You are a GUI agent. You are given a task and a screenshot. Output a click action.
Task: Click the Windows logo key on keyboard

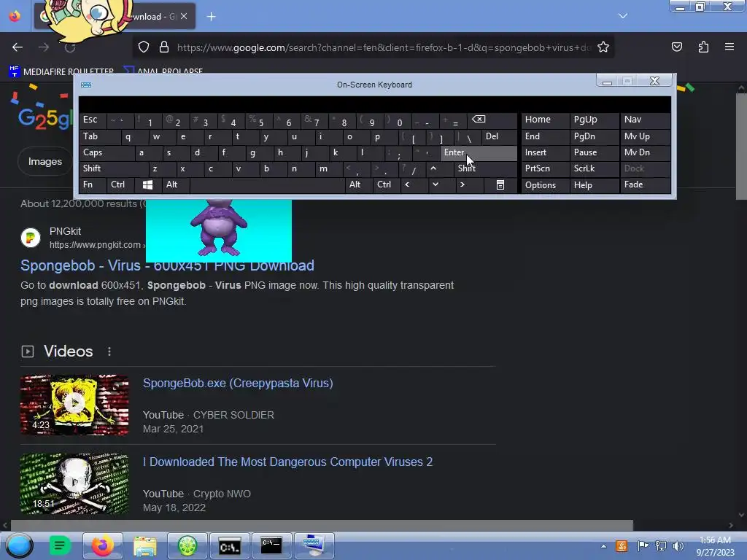click(147, 184)
